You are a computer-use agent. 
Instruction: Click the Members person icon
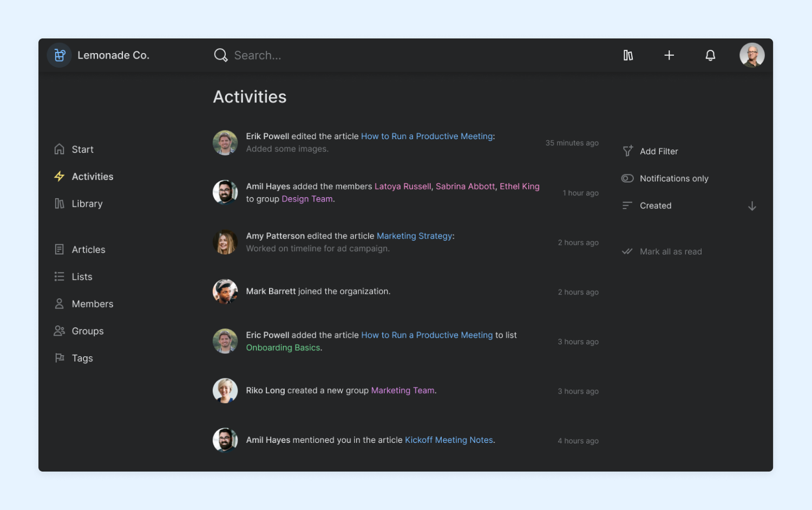(x=60, y=304)
